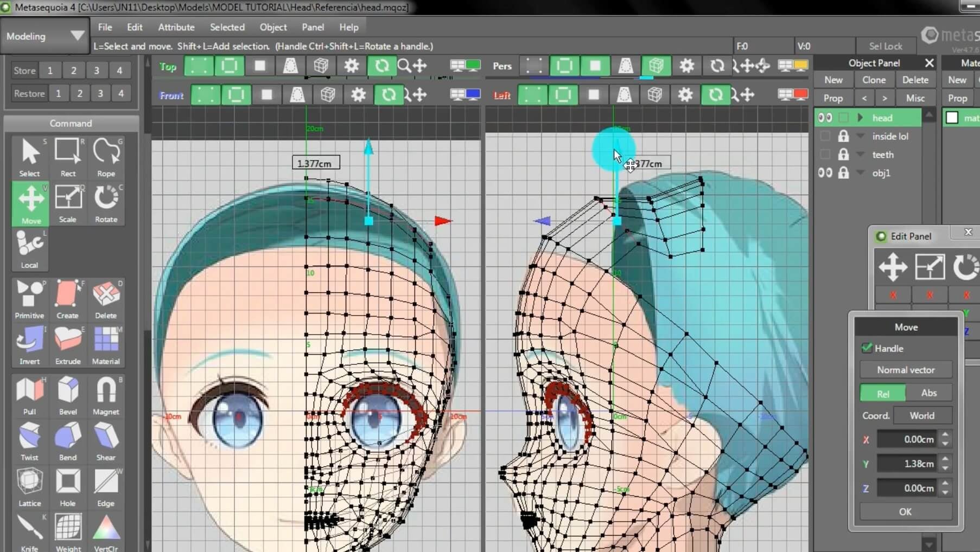Activate the Rotate command
This screenshot has width=980, height=552.
106,203
